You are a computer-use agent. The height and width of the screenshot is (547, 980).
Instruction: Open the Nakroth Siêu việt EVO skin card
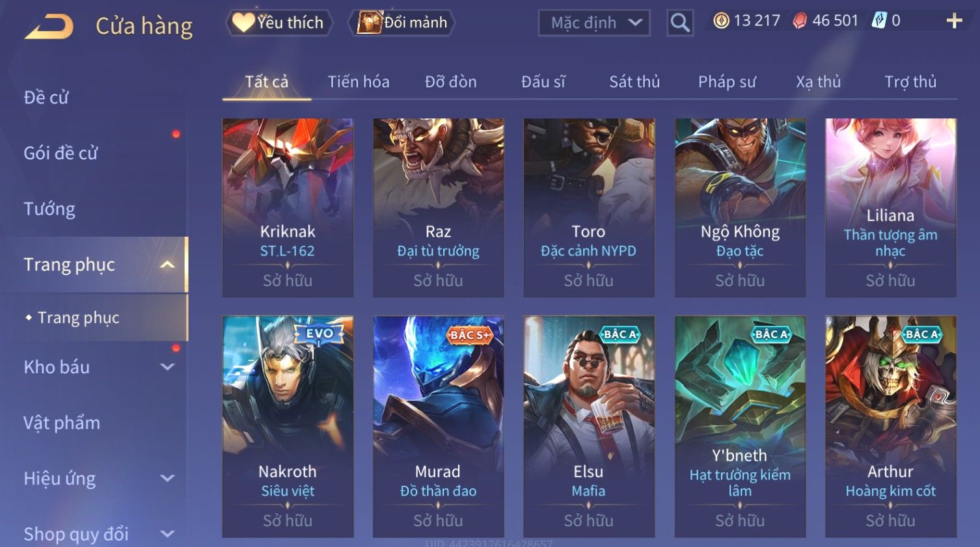288,426
